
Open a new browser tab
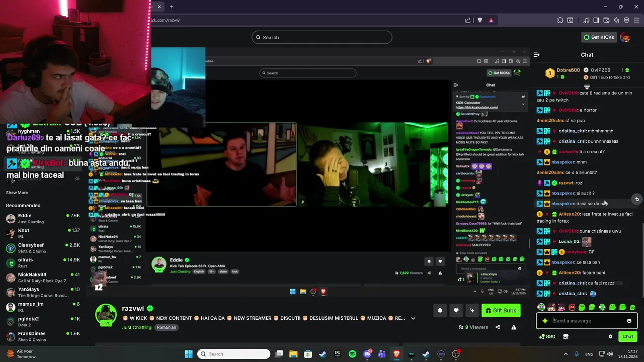pyautogui.click(x=172, y=7)
